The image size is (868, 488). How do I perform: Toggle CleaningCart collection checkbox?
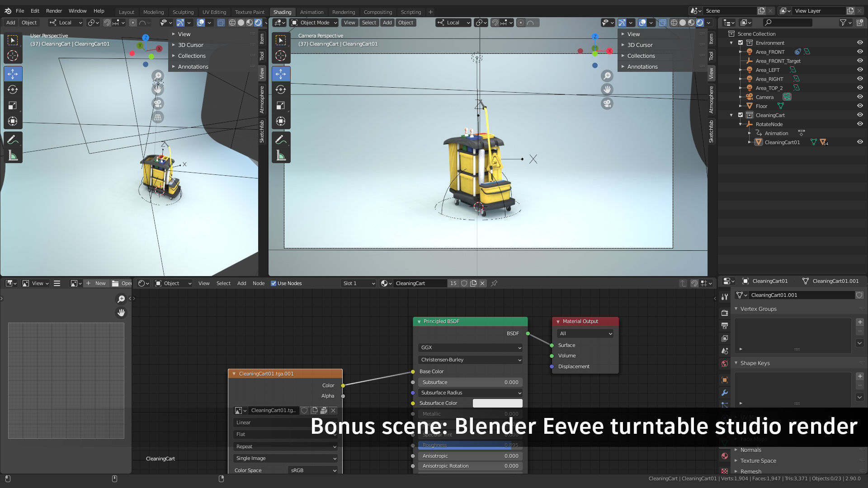click(741, 115)
